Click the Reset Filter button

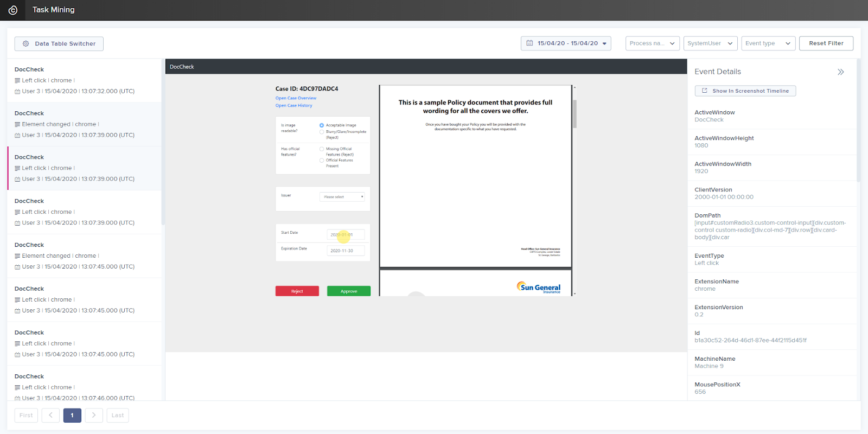826,43
